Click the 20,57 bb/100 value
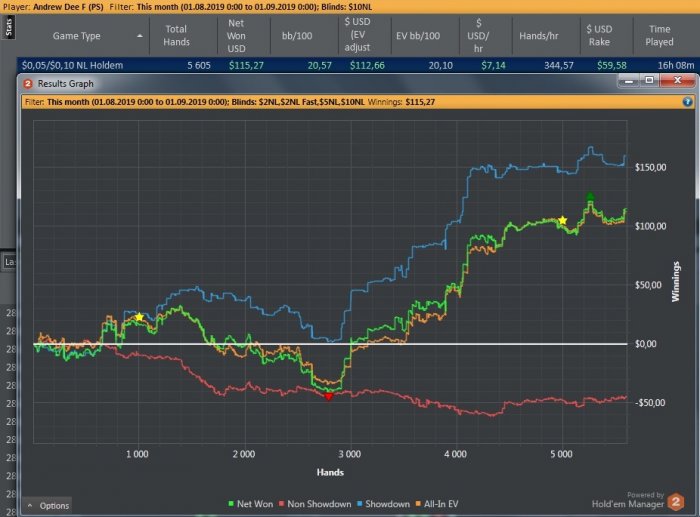The image size is (700, 517). click(x=319, y=66)
